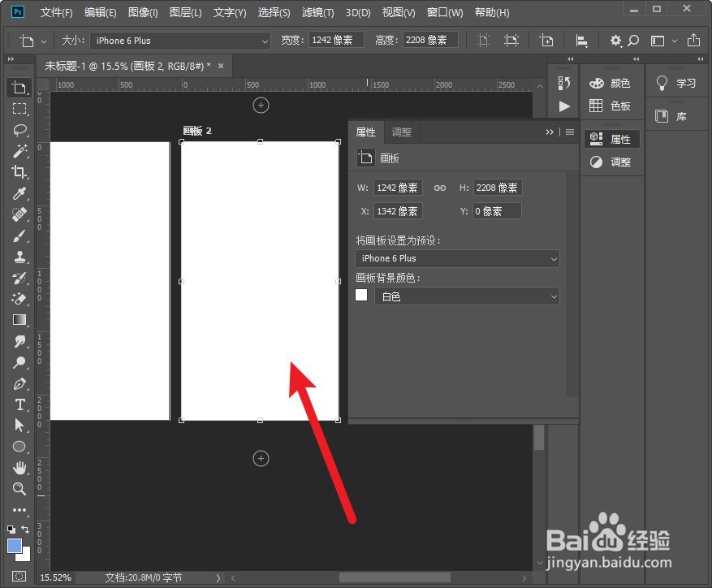Select the Lasso tool
The height and width of the screenshot is (588, 712).
pyautogui.click(x=19, y=130)
